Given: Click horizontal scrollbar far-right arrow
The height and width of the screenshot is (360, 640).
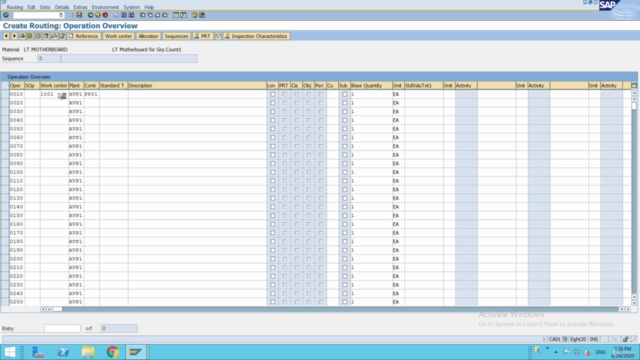Looking at the screenshot, I should click(x=628, y=309).
